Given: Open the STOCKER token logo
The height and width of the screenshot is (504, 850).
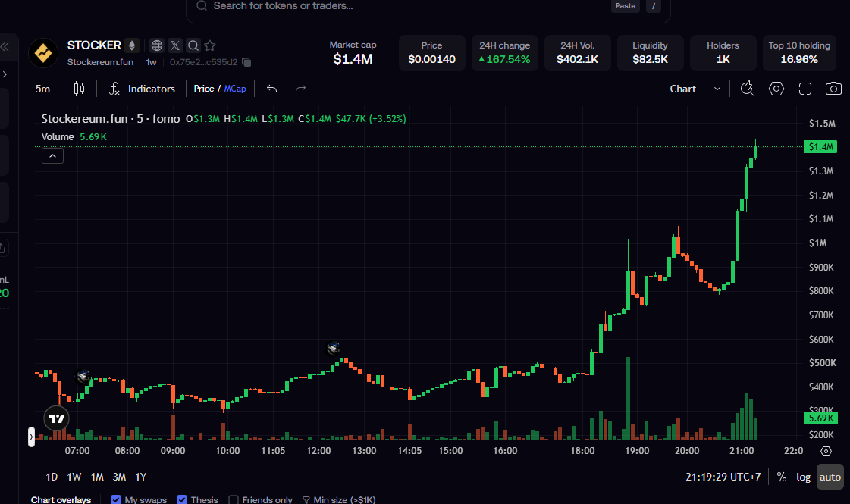Looking at the screenshot, I should tap(42, 53).
